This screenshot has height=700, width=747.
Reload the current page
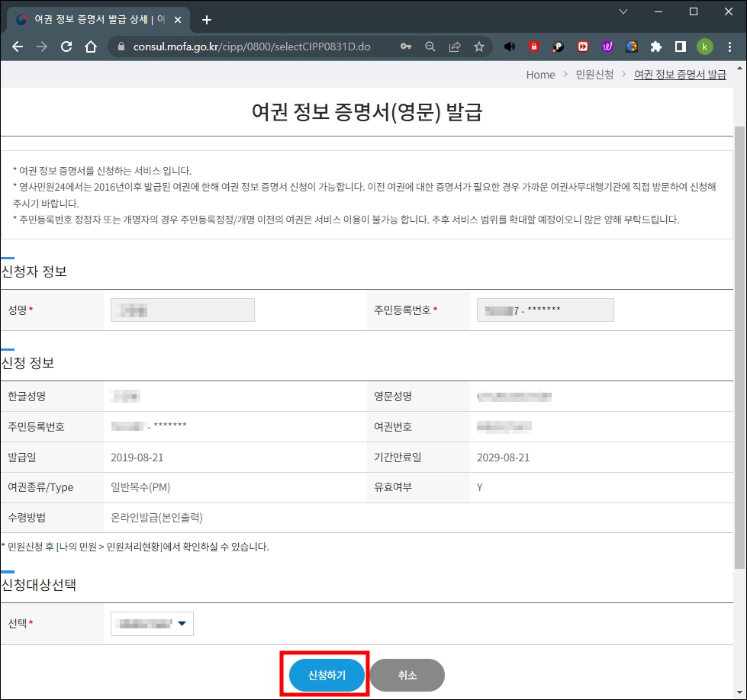tap(66, 46)
